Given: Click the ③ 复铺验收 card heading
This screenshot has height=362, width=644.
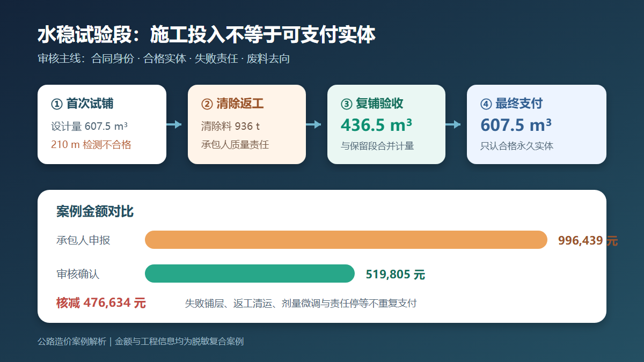Looking at the screenshot, I should click(x=372, y=104).
